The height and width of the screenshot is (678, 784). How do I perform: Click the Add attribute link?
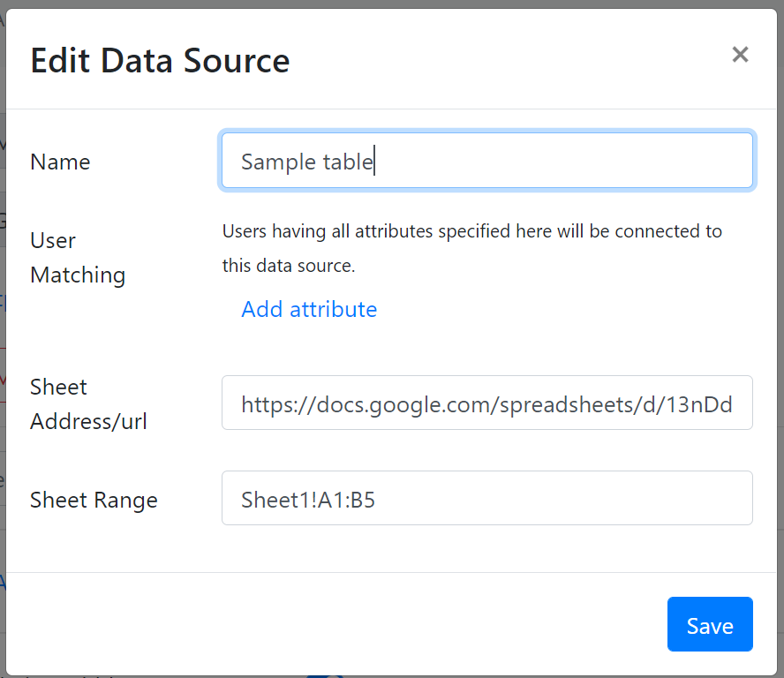coord(309,309)
